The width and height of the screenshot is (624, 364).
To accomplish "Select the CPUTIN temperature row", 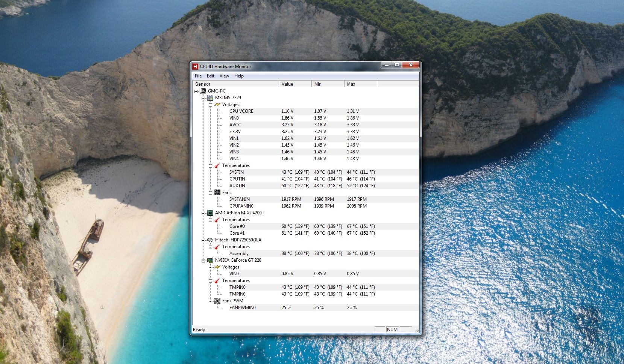I will tap(323, 179).
